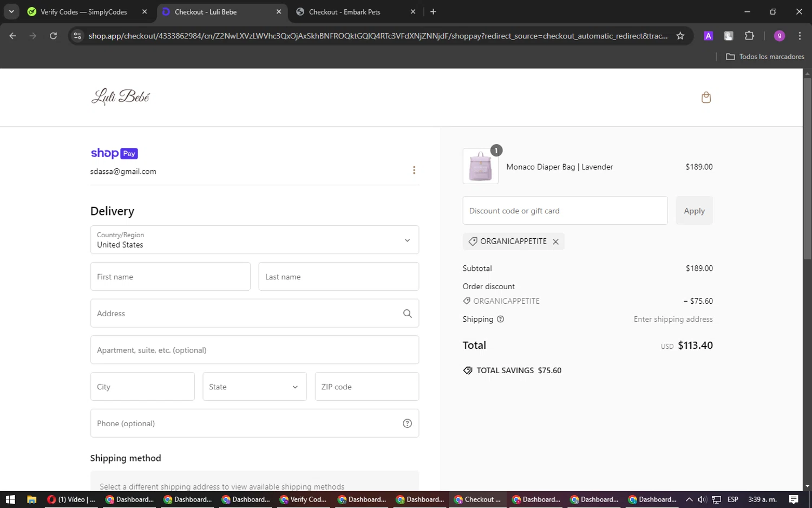This screenshot has width=812, height=508.
Task: Click the Phone (optional) field
Action: 254,424
